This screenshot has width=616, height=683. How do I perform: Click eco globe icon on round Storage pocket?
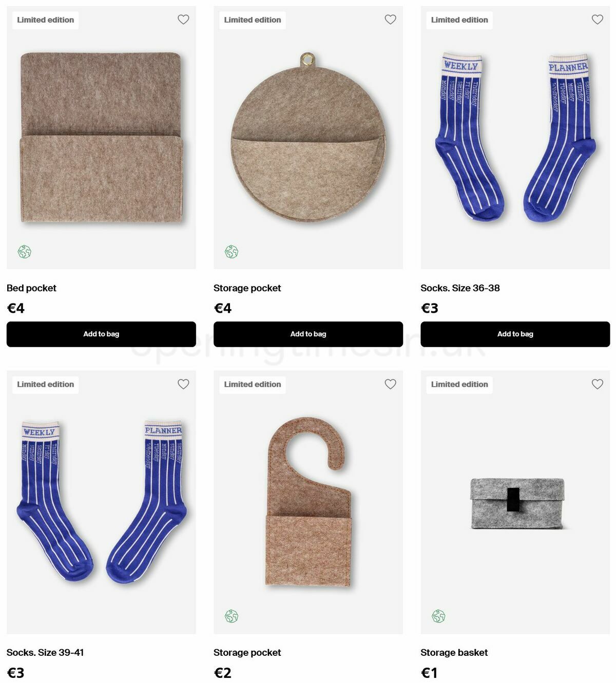pyautogui.click(x=232, y=252)
